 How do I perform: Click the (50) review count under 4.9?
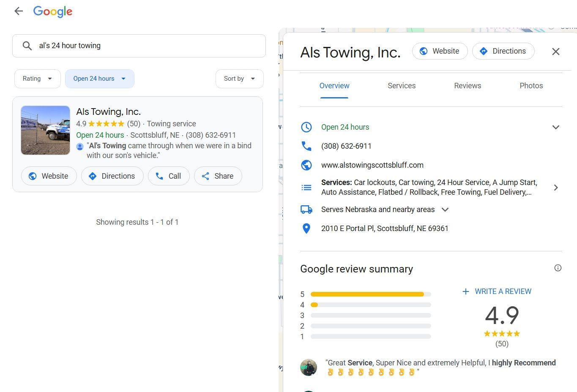coord(502,344)
